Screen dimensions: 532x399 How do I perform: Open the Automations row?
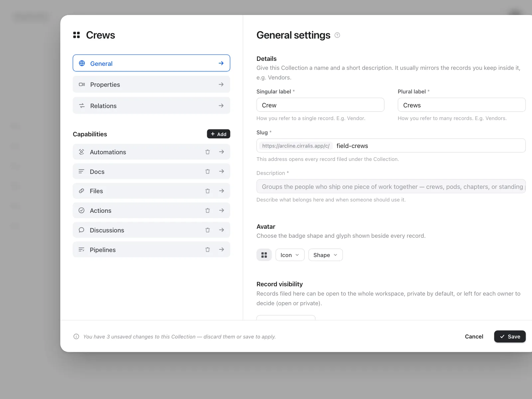(151, 152)
